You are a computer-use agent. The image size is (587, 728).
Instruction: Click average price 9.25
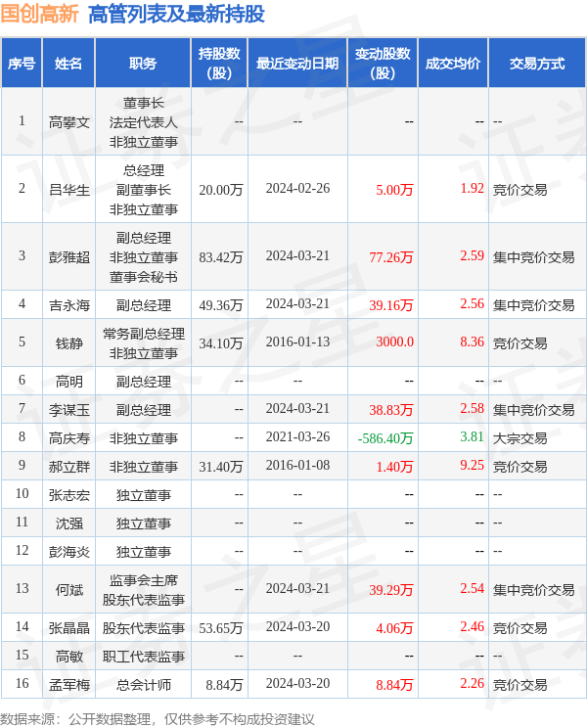pos(472,465)
